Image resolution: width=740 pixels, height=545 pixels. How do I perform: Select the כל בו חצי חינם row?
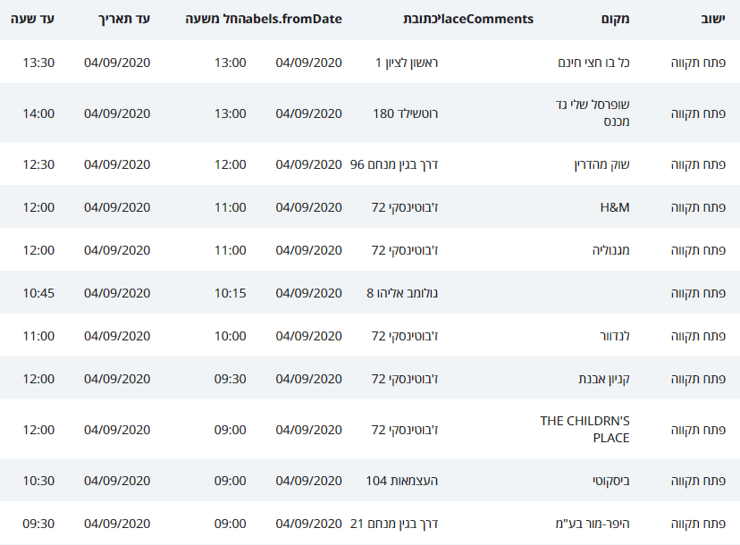pyautogui.click(x=370, y=62)
